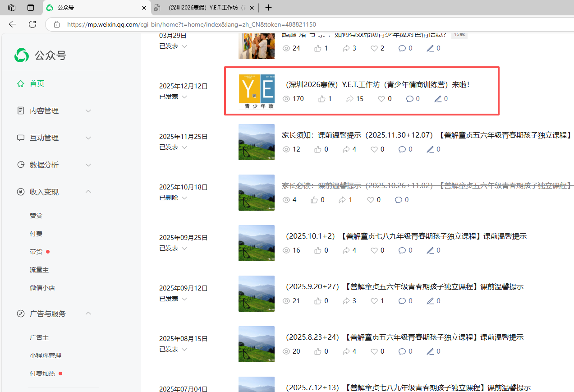Expand 互动管理 sidebar section

[x=88, y=138]
